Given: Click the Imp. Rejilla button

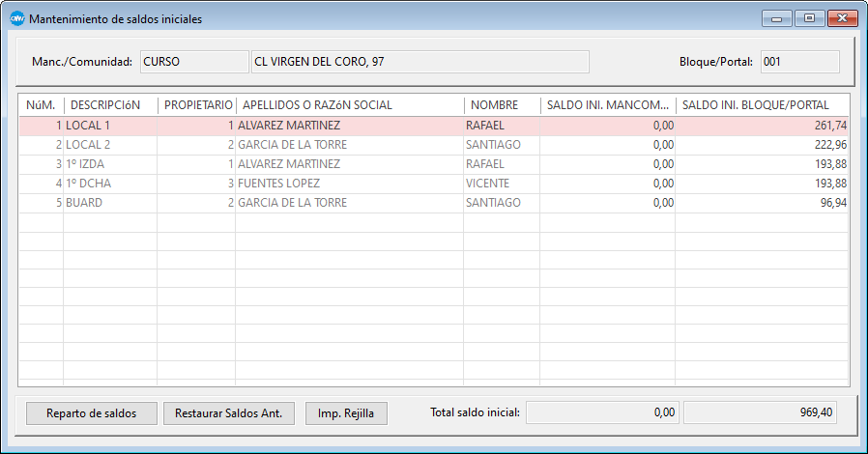Looking at the screenshot, I should (346, 413).
